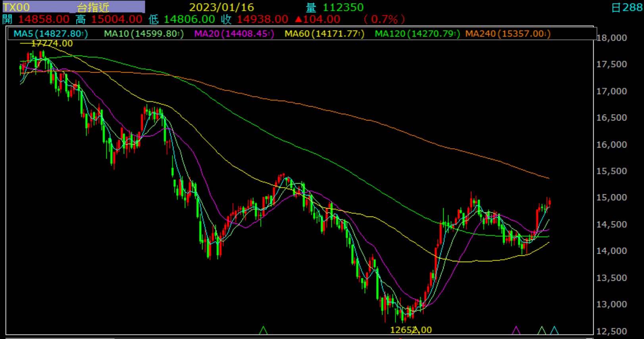Select the MA20 (14408.45) legend
644x339 pixels.
(234, 34)
